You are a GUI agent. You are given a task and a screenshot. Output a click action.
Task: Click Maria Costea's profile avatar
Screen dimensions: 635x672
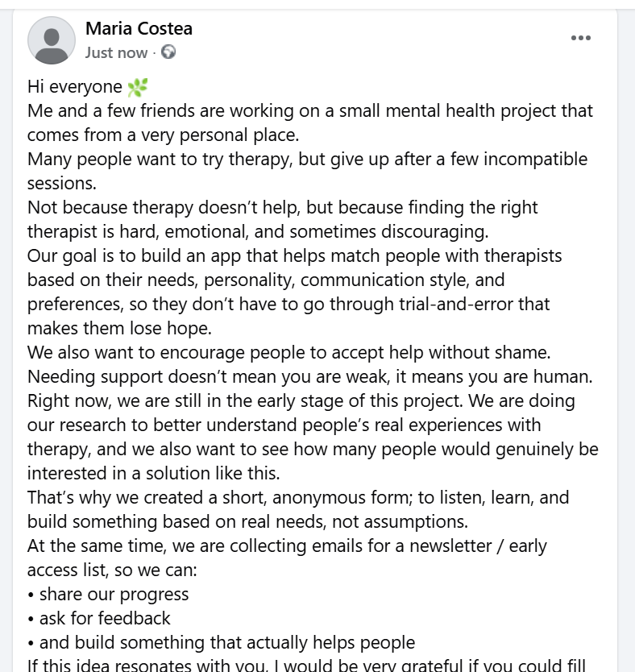(x=52, y=40)
